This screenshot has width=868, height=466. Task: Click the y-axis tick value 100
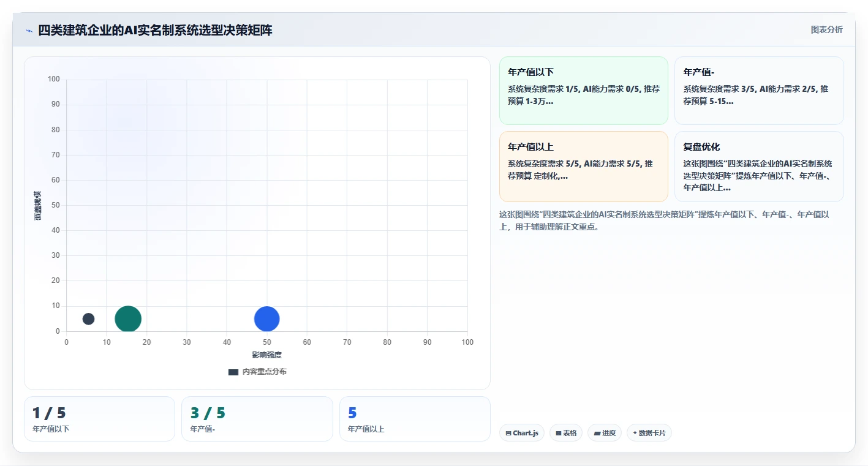54,79
